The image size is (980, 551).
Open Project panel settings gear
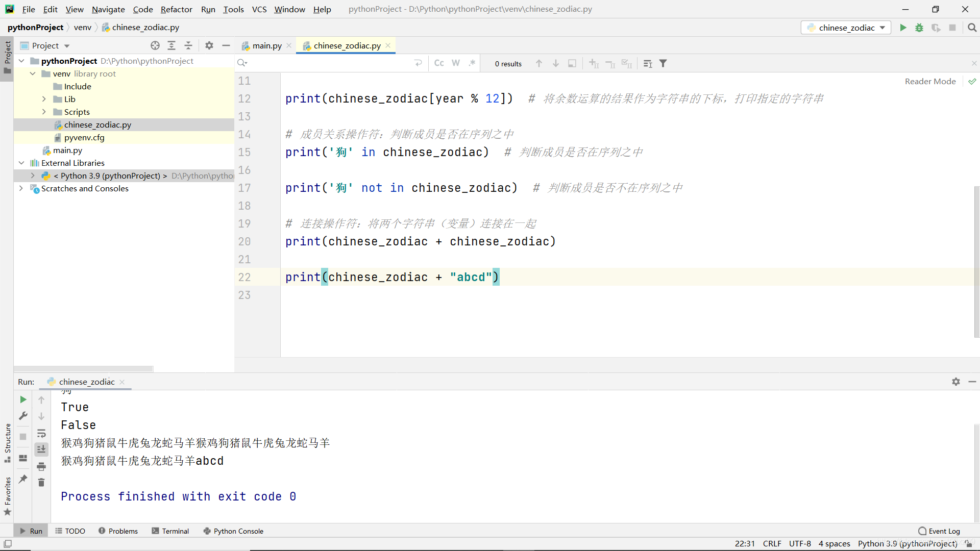point(209,45)
